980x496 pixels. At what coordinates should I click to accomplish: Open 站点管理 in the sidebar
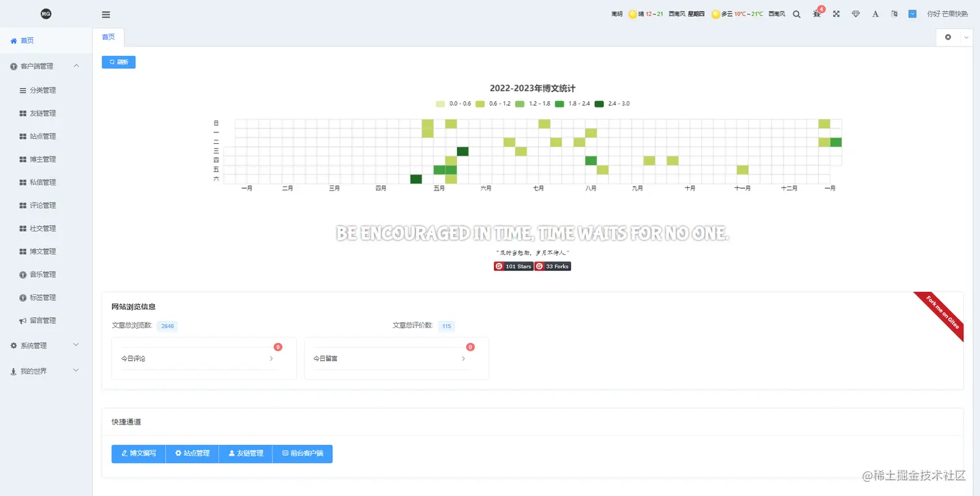(x=46, y=136)
